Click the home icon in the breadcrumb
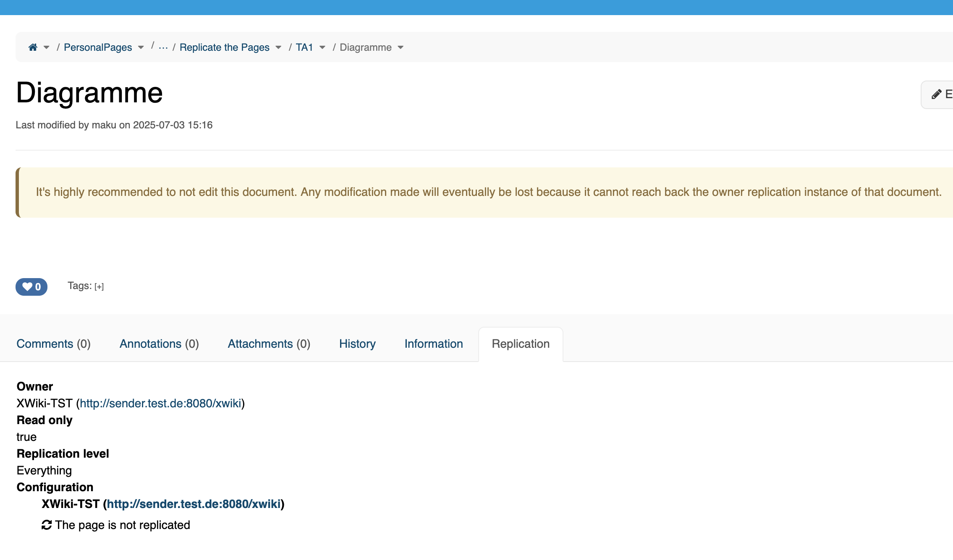953x560 pixels. pos(33,47)
